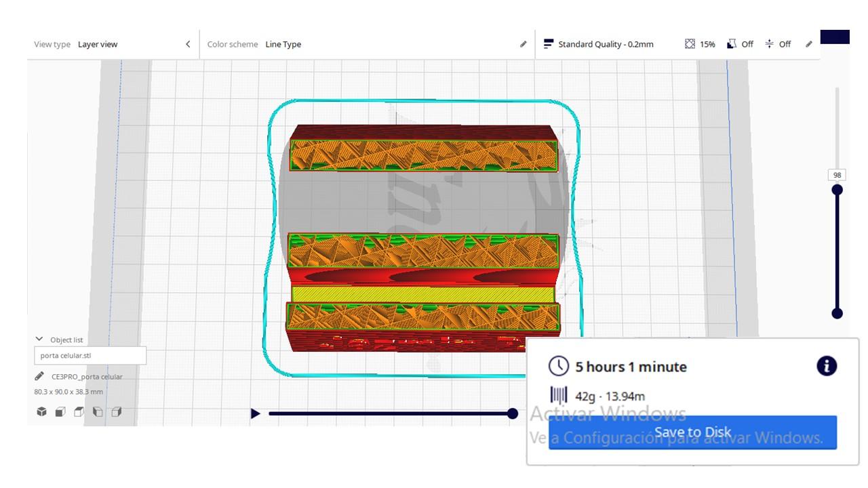Open the Layer view type dropdown
Image resolution: width=868 pixels, height=488 pixels.
[98, 44]
